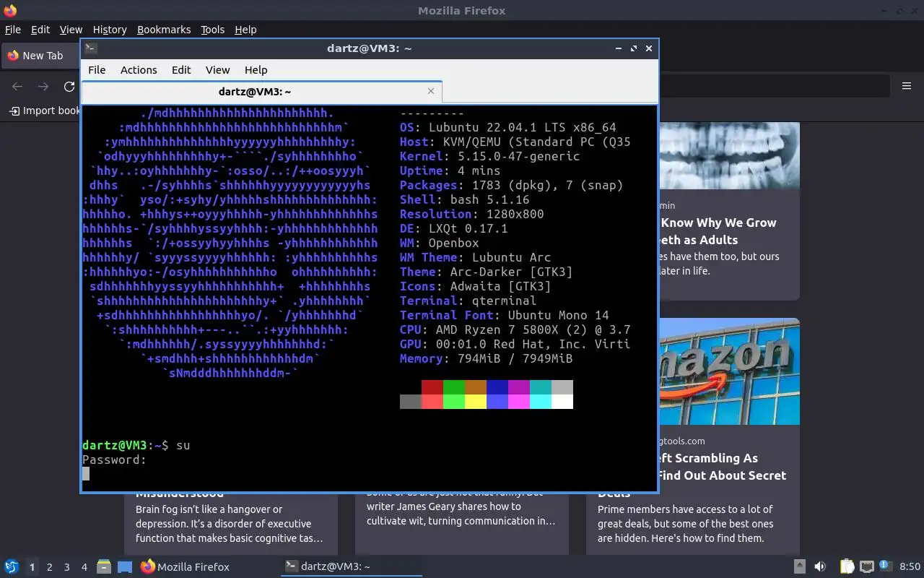This screenshot has width=924, height=578.
Task: Open Firefox Bookmarks menu
Action: pyautogui.click(x=164, y=30)
